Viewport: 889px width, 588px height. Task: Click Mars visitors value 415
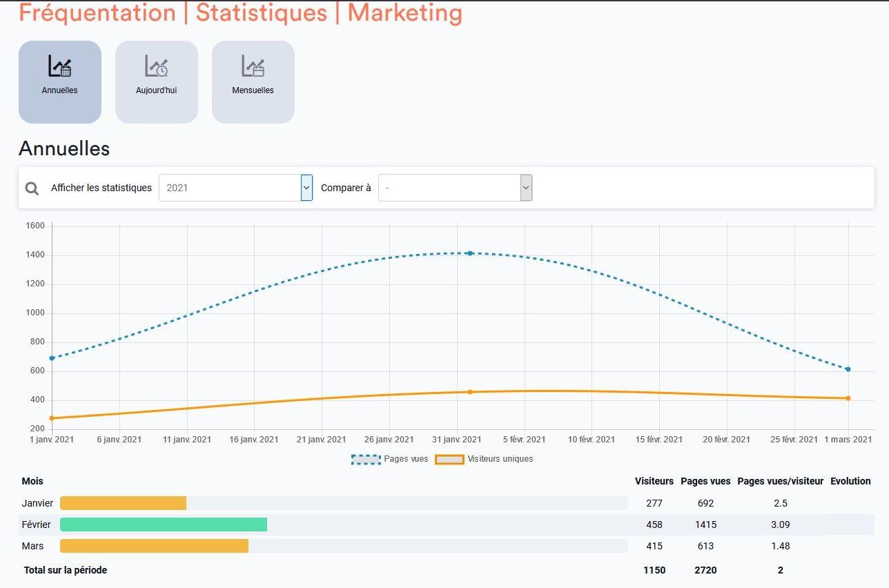[x=654, y=546]
